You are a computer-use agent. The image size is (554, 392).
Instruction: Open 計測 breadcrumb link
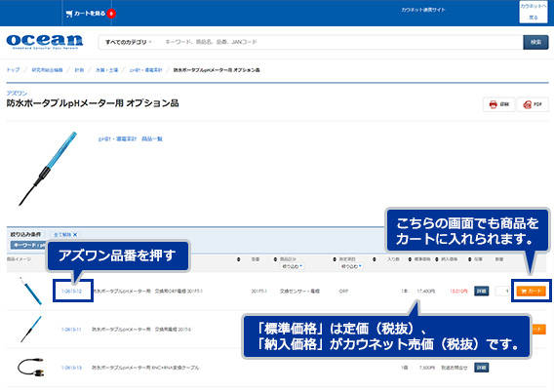(79, 70)
